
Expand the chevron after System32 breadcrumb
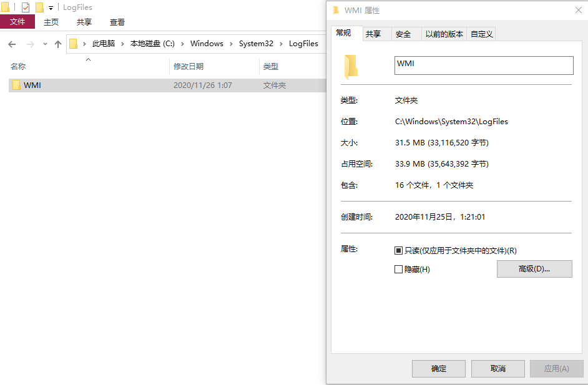281,44
